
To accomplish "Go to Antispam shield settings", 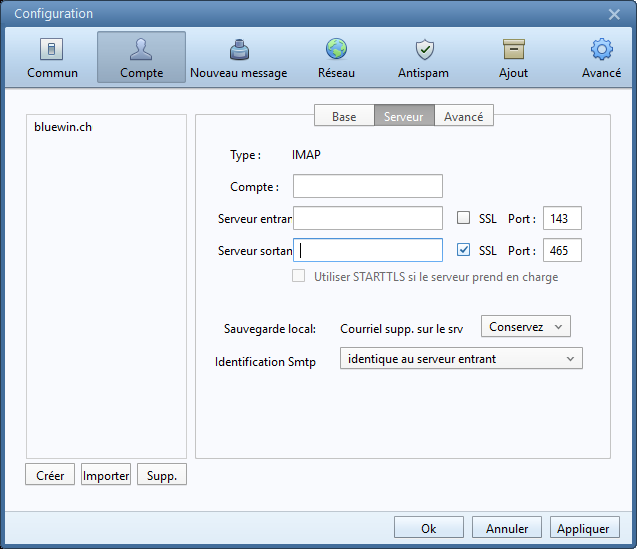I will pos(424,58).
